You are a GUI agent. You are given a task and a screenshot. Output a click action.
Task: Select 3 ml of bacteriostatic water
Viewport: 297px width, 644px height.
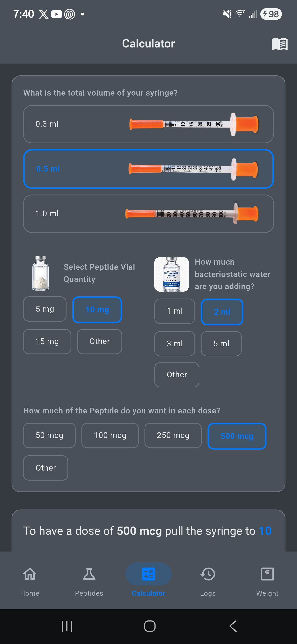(174, 344)
